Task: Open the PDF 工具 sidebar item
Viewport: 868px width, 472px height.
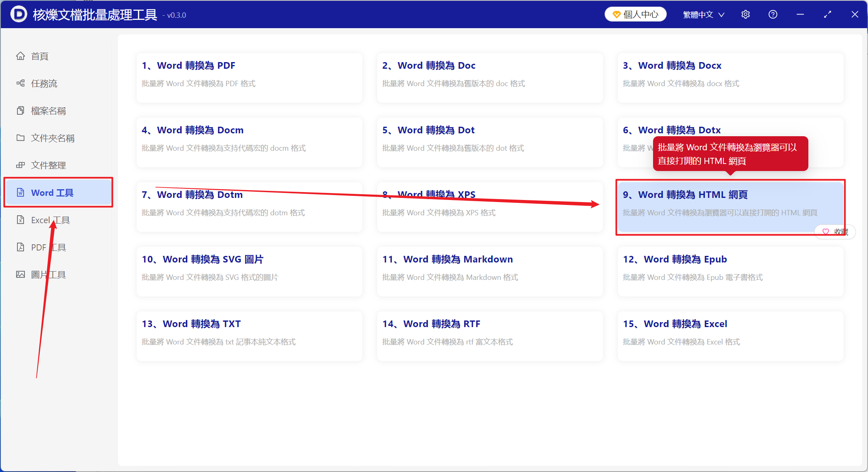Action: [58, 247]
